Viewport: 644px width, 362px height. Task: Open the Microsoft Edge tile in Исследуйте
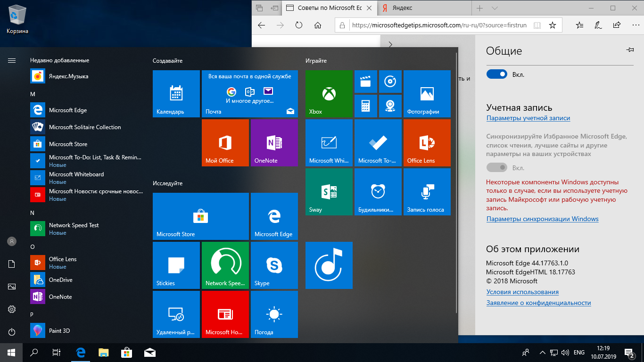(274, 216)
